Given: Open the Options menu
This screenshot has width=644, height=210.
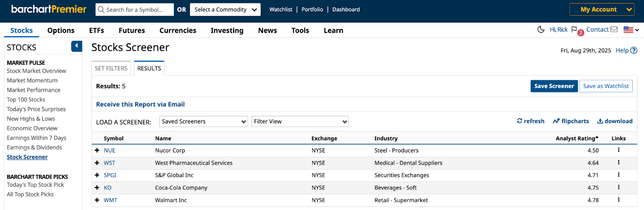Looking at the screenshot, I should coord(61,31).
